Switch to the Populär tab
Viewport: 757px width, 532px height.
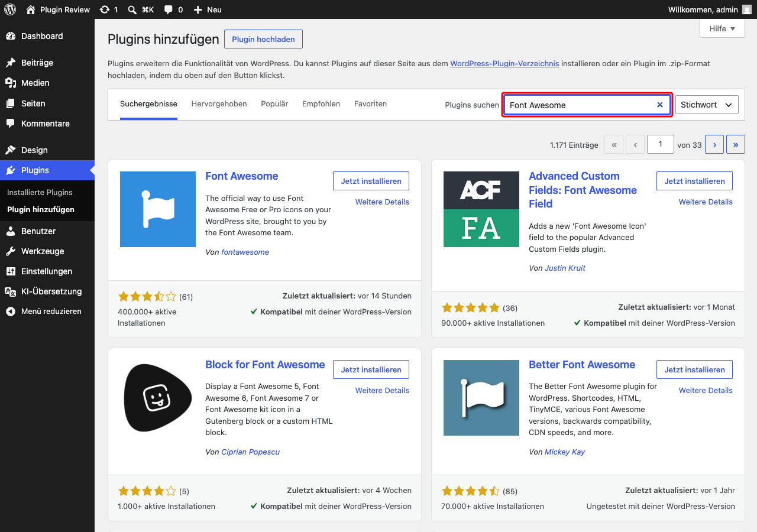click(274, 104)
